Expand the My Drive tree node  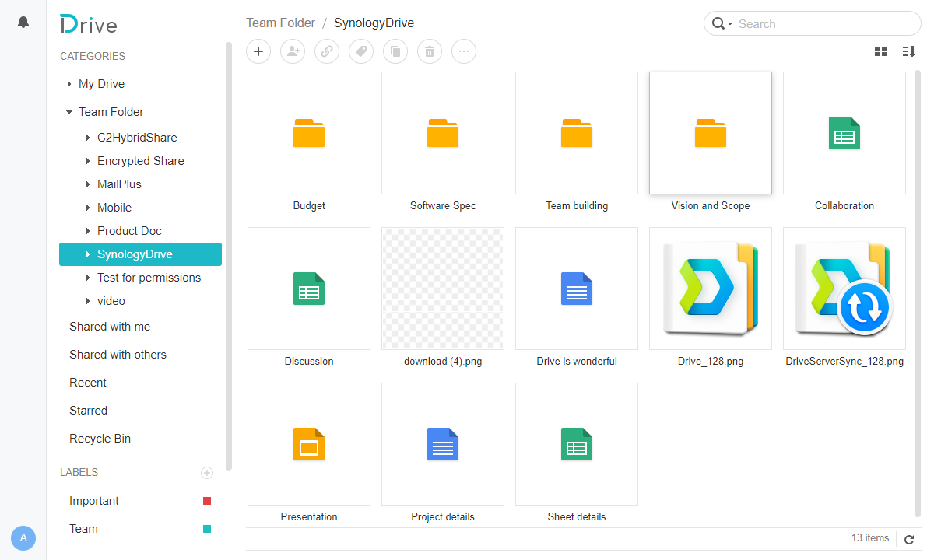pos(69,84)
